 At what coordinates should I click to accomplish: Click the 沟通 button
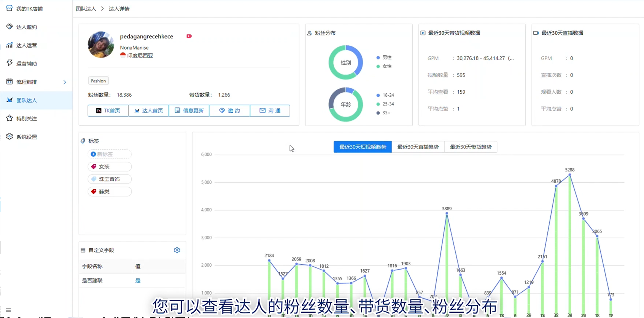pos(270,110)
